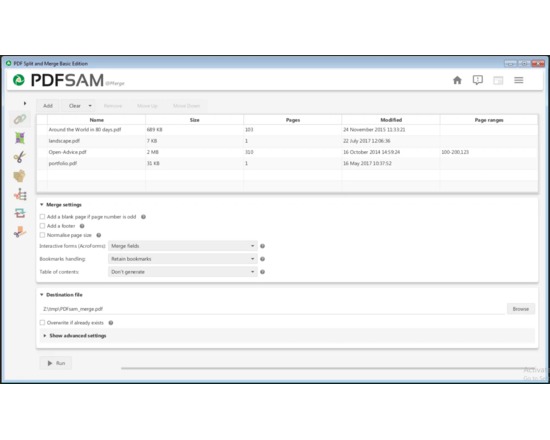Click the disabled workspace panel icon
Screen dimensions: 550x440
click(x=498, y=80)
